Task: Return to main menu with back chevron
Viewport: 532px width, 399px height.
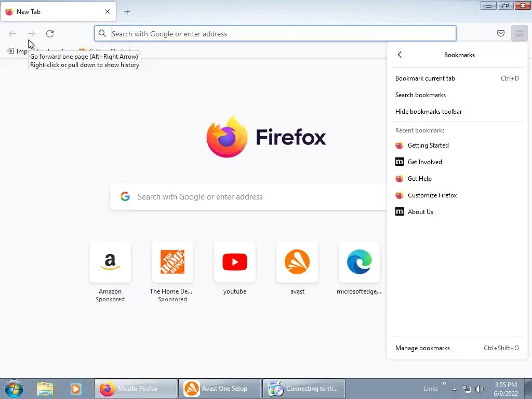Action: tap(400, 55)
